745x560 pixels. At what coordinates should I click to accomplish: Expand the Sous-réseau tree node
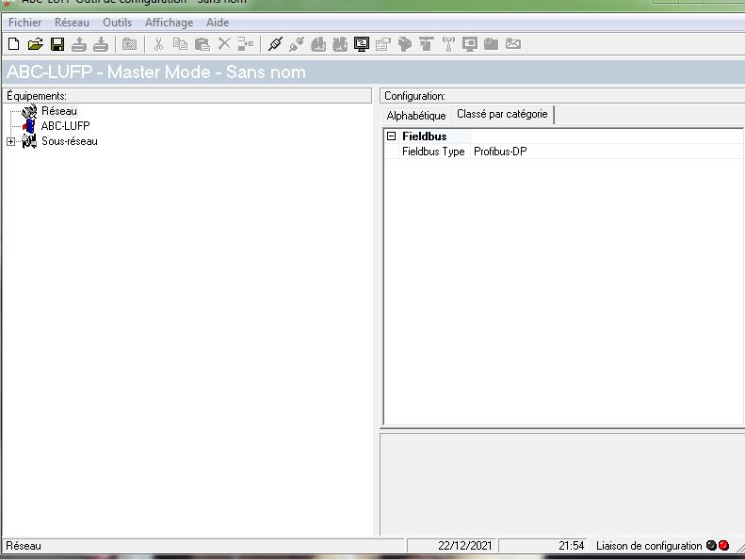10,142
